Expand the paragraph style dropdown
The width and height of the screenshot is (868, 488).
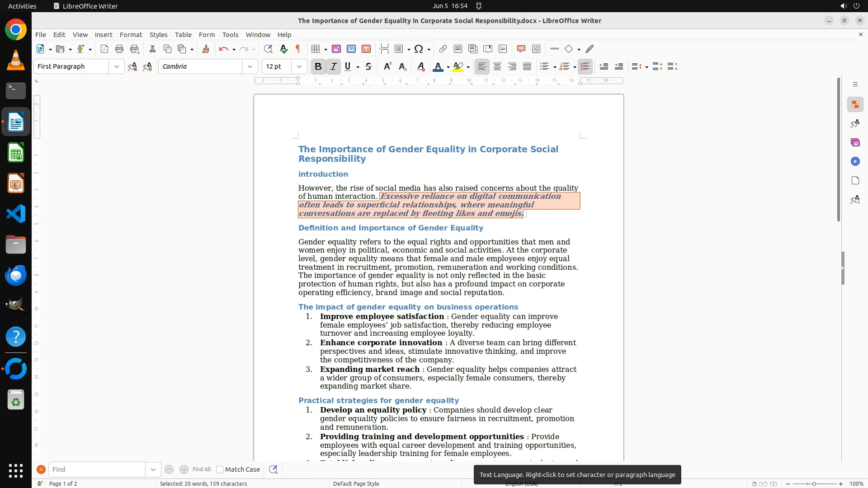coord(117,66)
